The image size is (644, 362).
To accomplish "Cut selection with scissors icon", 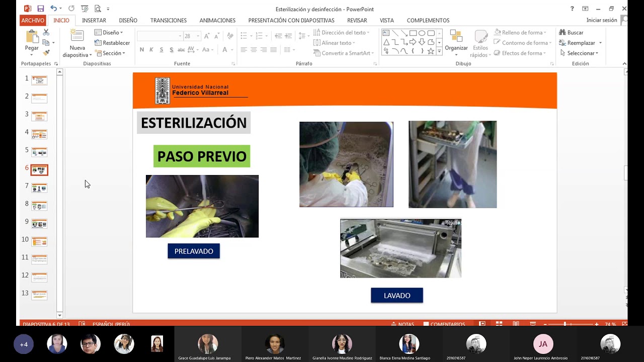I will (46, 32).
